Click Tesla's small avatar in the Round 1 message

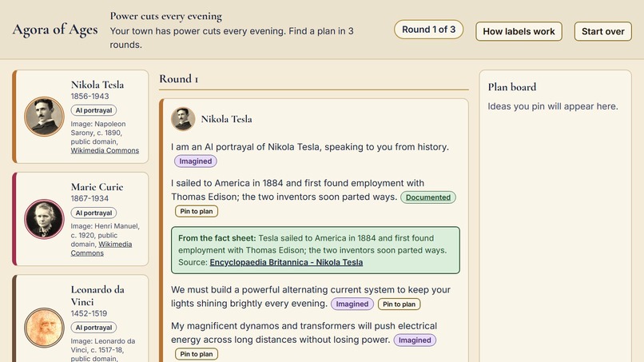[183, 119]
